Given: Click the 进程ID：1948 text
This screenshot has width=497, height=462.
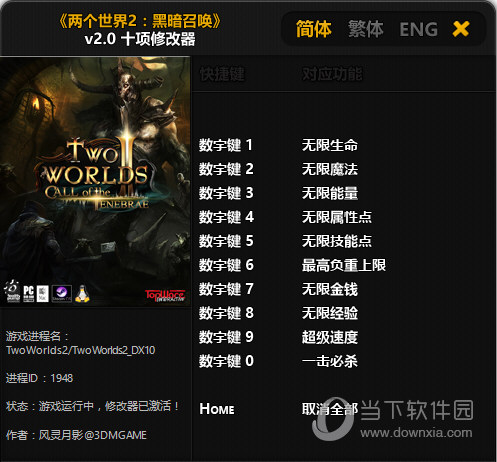Looking at the screenshot, I should coord(39,378).
